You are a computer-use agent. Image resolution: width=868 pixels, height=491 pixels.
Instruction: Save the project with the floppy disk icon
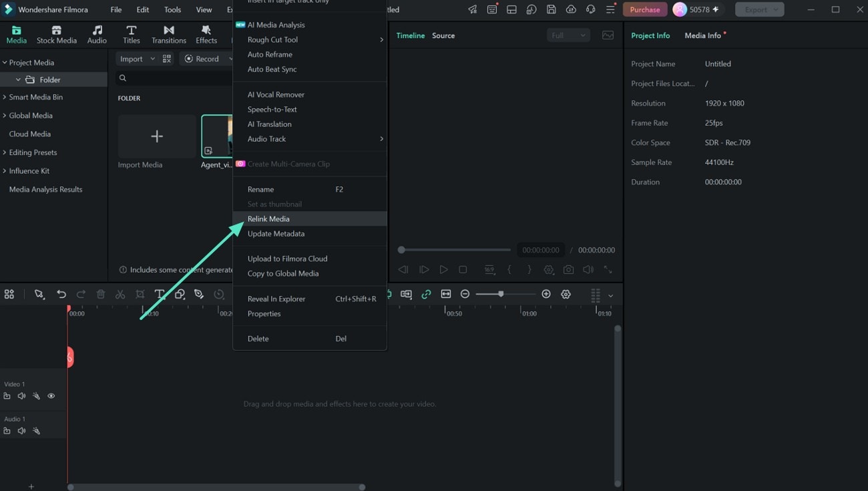pyautogui.click(x=552, y=9)
